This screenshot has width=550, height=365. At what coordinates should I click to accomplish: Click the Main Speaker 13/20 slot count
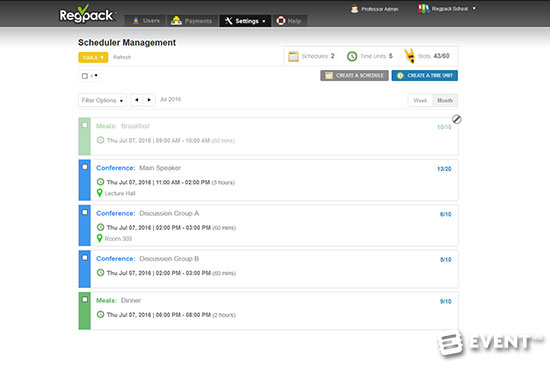[444, 169]
